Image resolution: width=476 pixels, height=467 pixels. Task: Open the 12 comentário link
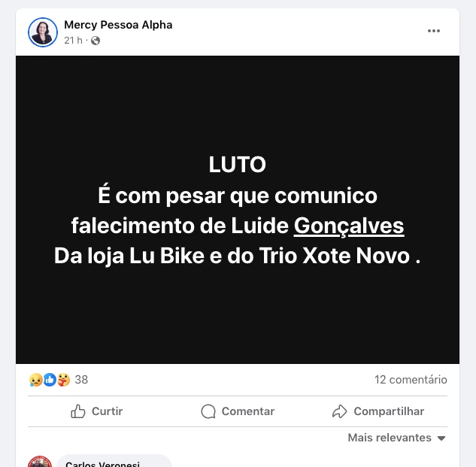click(411, 380)
